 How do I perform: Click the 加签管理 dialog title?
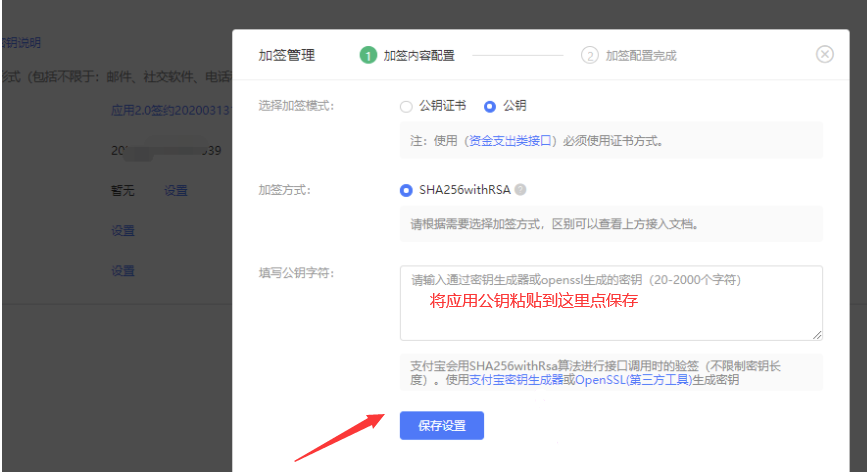pos(286,55)
